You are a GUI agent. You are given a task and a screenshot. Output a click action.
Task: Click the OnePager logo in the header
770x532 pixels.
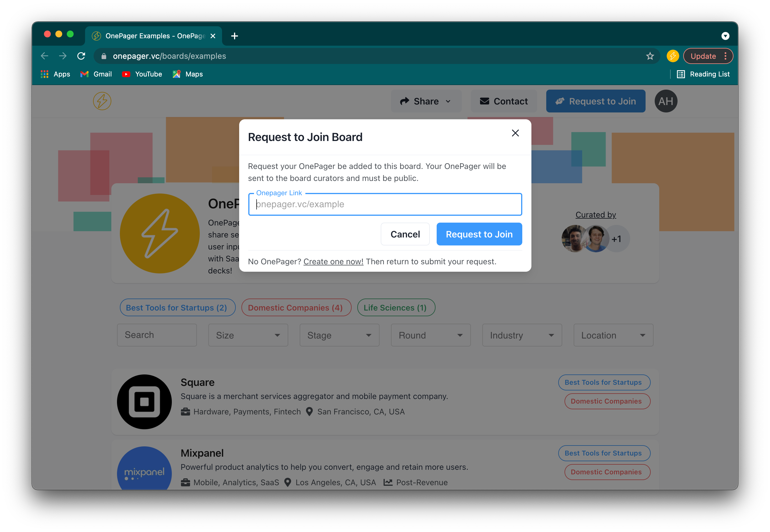click(x=102, y=101)
